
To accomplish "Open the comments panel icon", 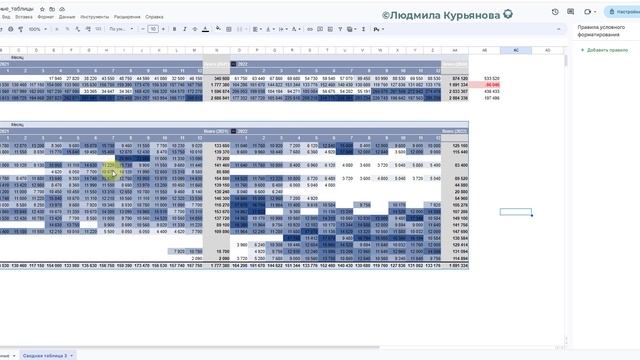I will pyautogui.click(x=571, y=12).
